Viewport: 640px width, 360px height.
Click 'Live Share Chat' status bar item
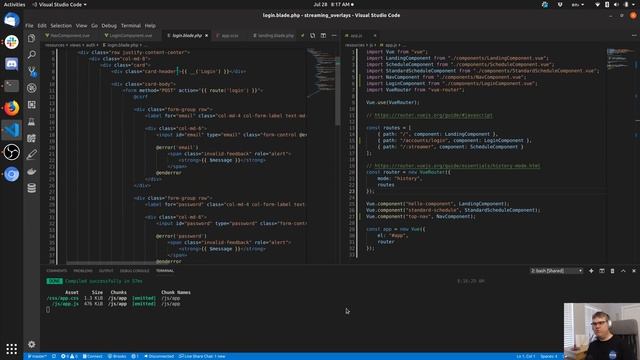(x=202, y=356)
